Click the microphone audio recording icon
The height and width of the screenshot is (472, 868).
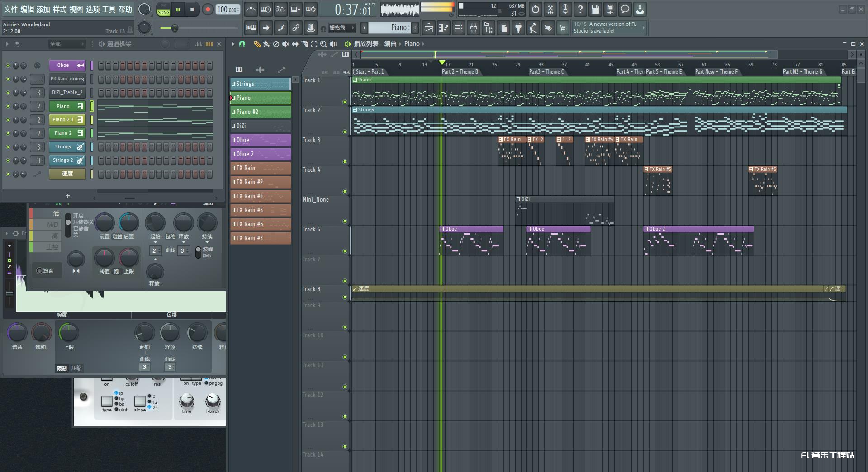(565, 9)
